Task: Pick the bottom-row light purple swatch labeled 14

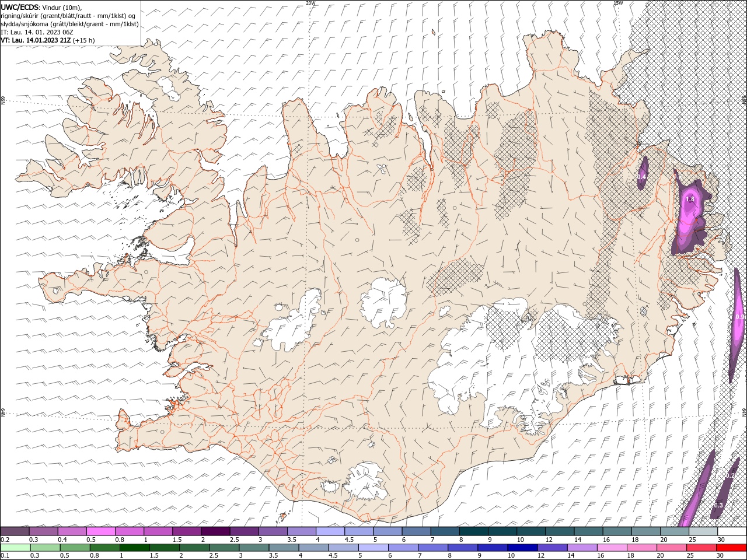Action: point(581,548)
